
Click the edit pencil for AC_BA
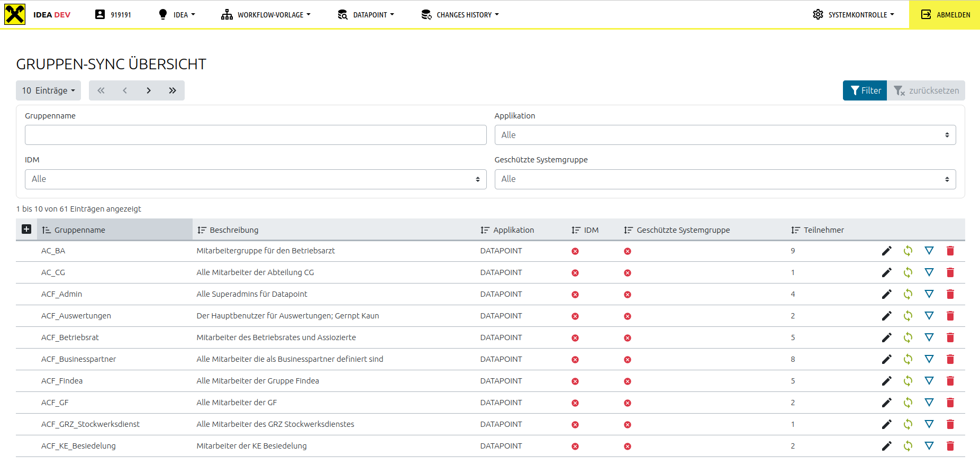[x=886, y=251]
